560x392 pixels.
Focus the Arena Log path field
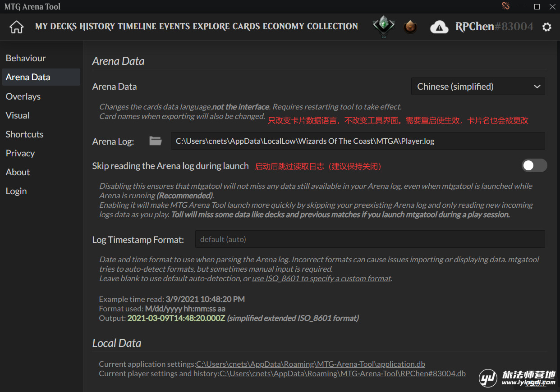358,141
